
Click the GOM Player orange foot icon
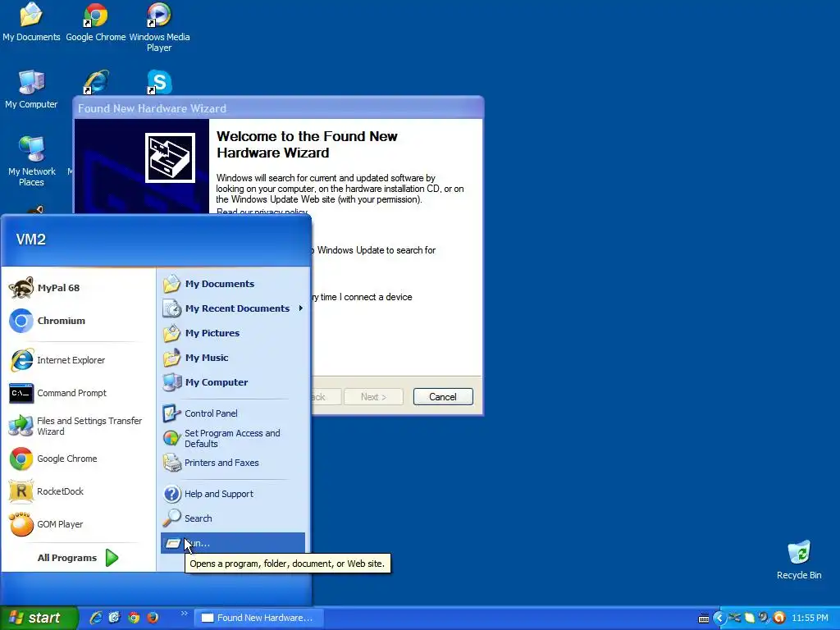tap(21, 524)
